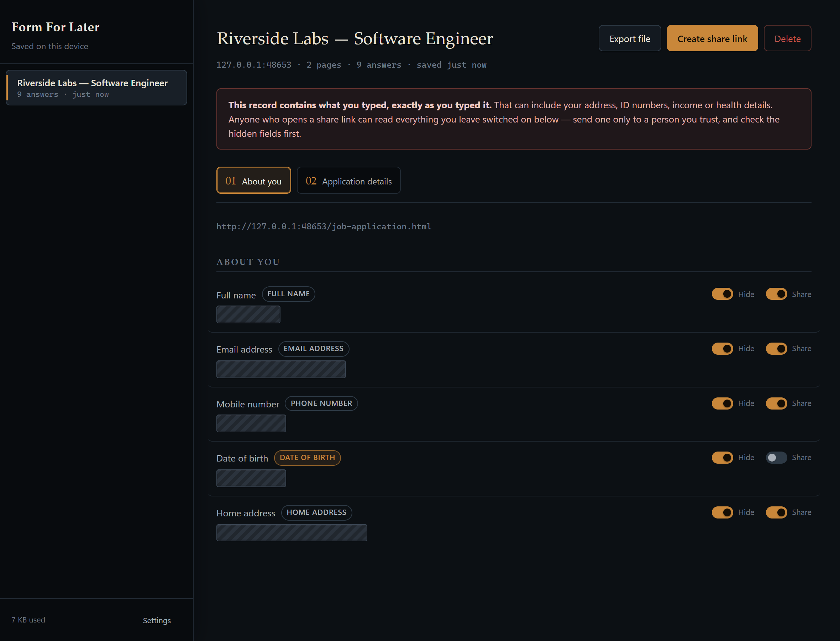The image size is (840, 641).
Task: Click Export file button
Action: (x=630, y=38)
